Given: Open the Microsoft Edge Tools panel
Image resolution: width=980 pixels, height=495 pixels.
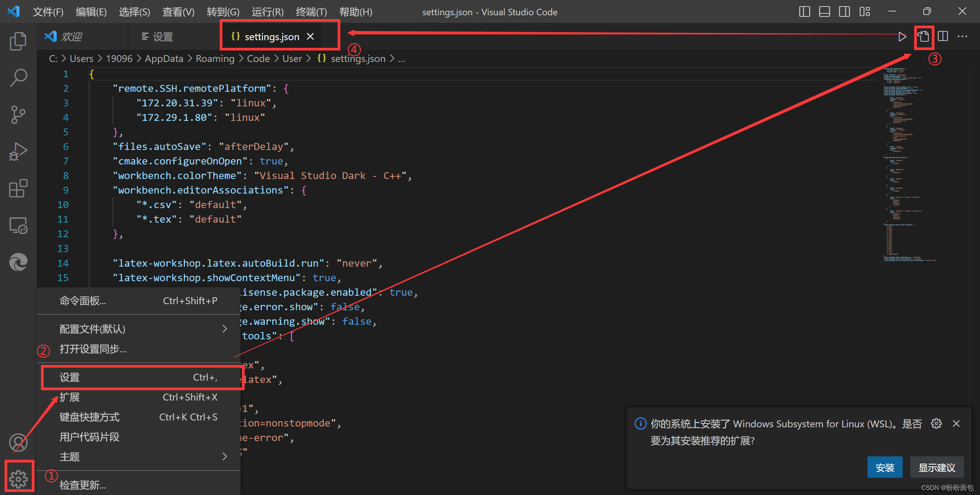Looking at the screenshot, I should click(18, 262).
